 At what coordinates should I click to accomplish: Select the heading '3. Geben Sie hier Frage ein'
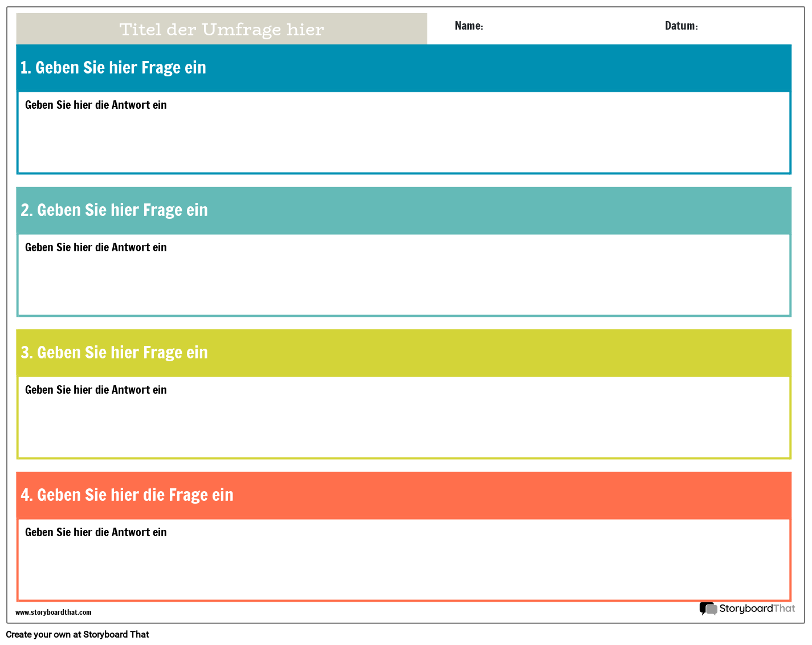coord(115,352)
